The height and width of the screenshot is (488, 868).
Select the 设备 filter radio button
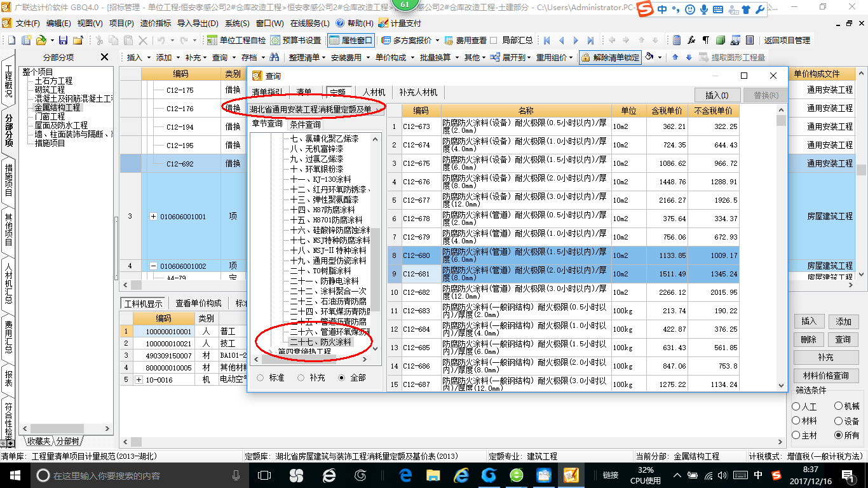click(x=839, y=421)
